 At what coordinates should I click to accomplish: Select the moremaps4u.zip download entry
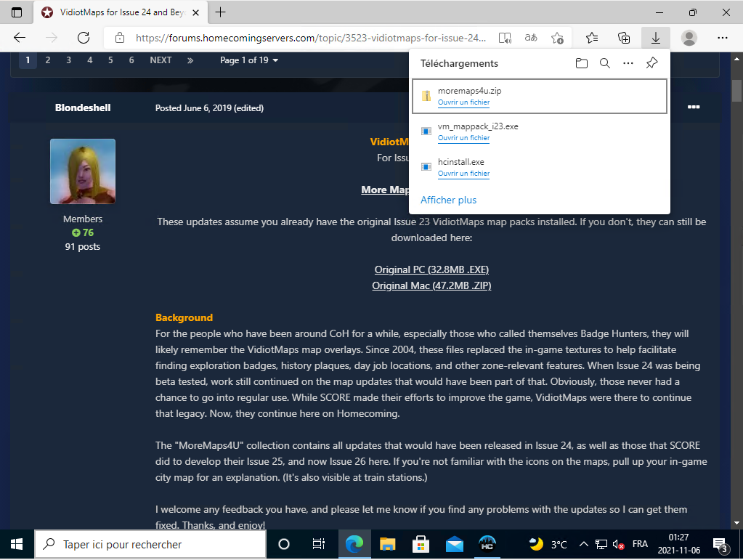[540, 96]
